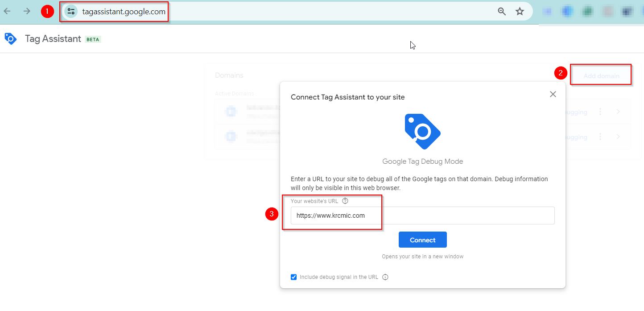
Task: Click the browser forward arrow
Action: [27, 11]
